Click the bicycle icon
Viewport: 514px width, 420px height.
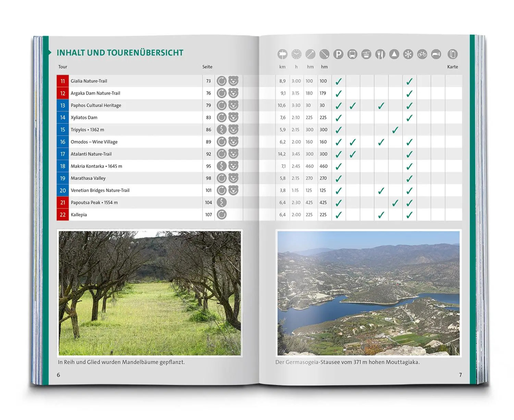pos(422,54)
